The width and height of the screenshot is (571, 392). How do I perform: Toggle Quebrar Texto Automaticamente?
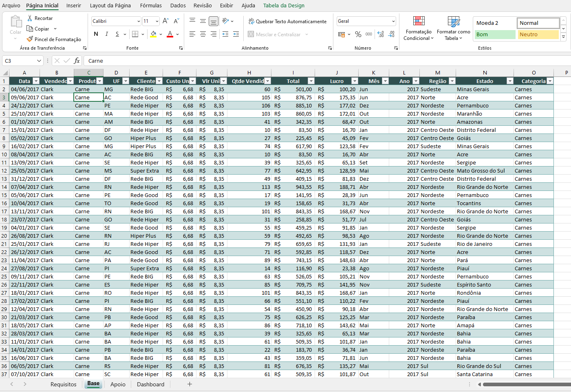pos(287,22)
